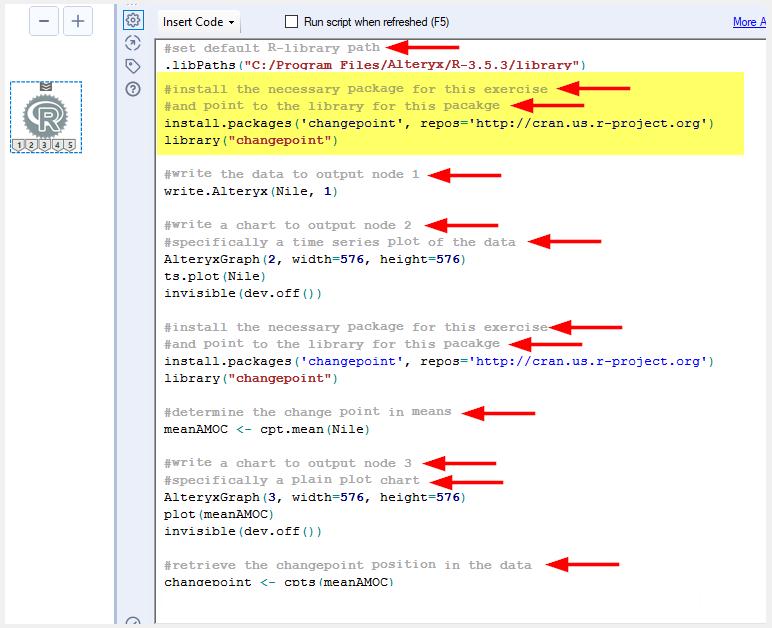Open the More link at top right

(x=749, y=22)
